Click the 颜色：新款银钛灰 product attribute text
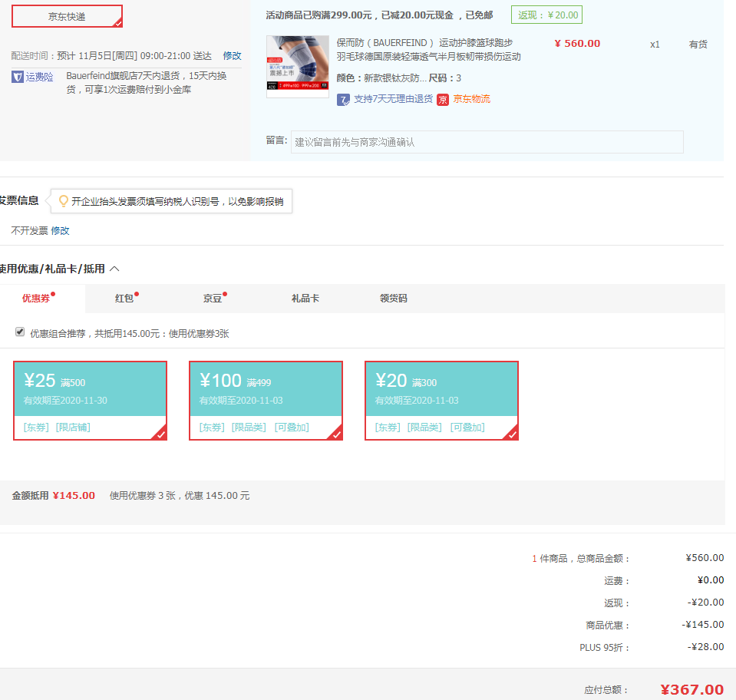 point(381,78)
